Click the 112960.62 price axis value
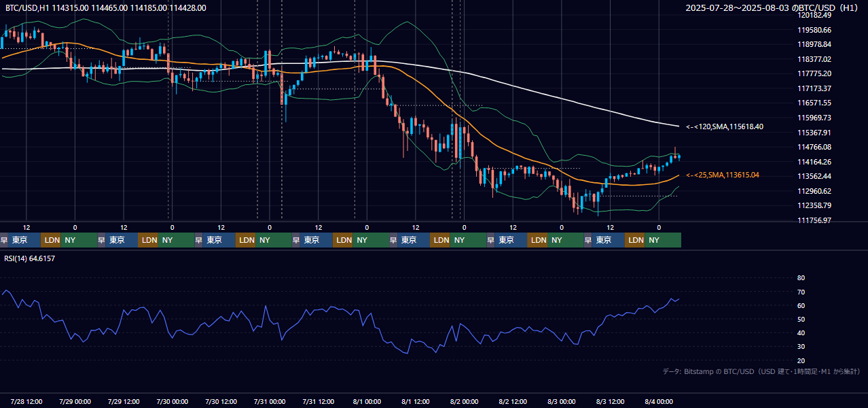868x408 pixels. click(x=814, y=191)
